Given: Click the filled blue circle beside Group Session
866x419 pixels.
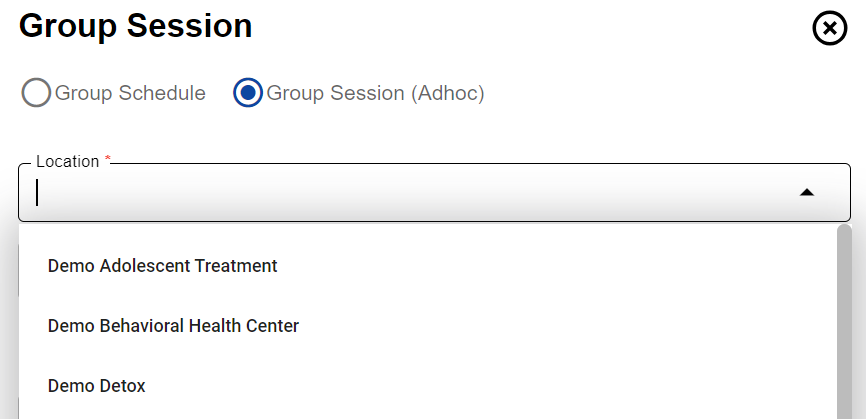Looking at the screenshot, I should (247, 93).
